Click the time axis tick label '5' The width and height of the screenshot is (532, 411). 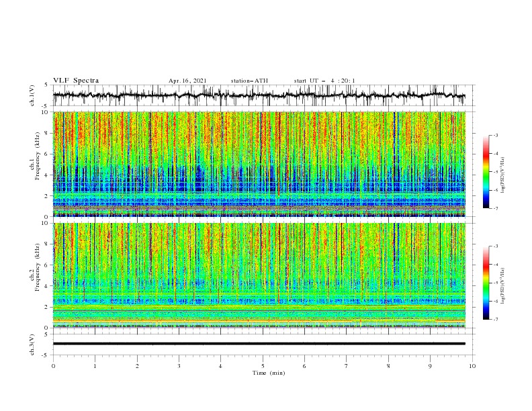263,366
